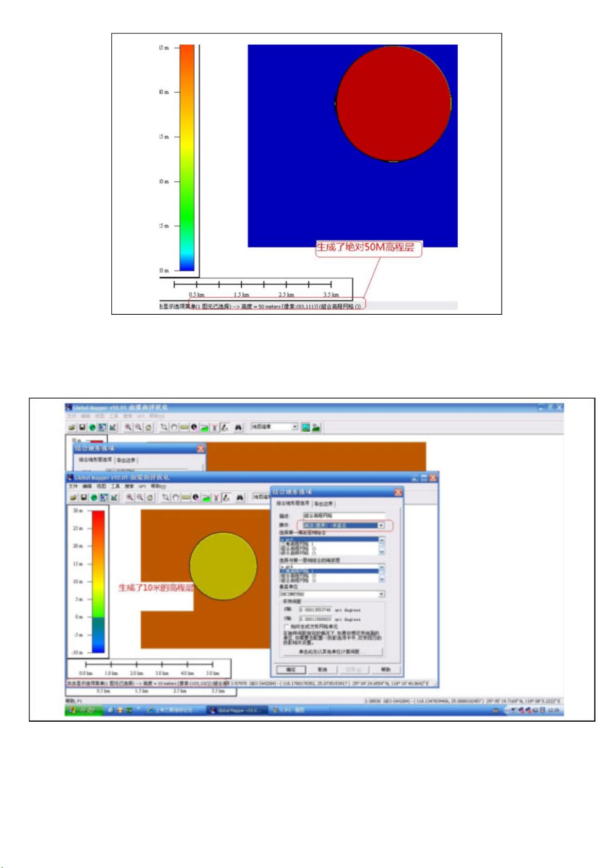Select the 结合地形选项 tab in the front dialog
Image resolution: width=614 pixels, height=868 pixels.
point(293,503)
